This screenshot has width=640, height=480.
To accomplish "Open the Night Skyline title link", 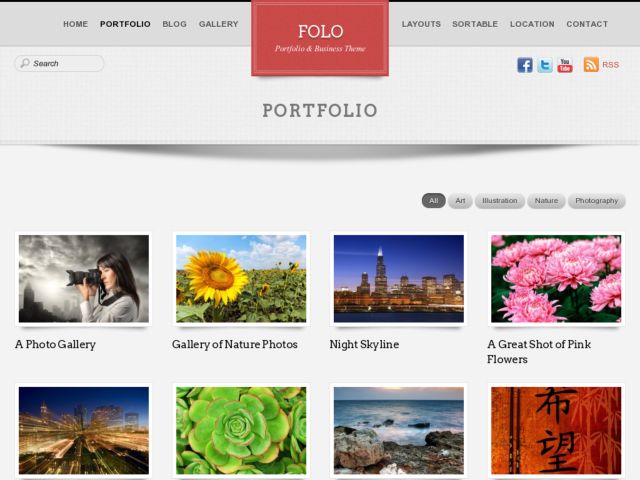I will tap(364, 344).
